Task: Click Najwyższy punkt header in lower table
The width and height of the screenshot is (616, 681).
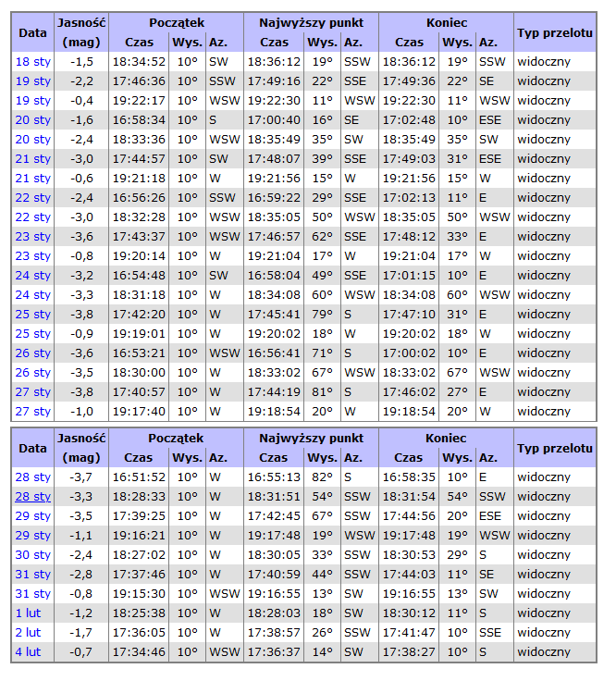Action: point(312,439)
